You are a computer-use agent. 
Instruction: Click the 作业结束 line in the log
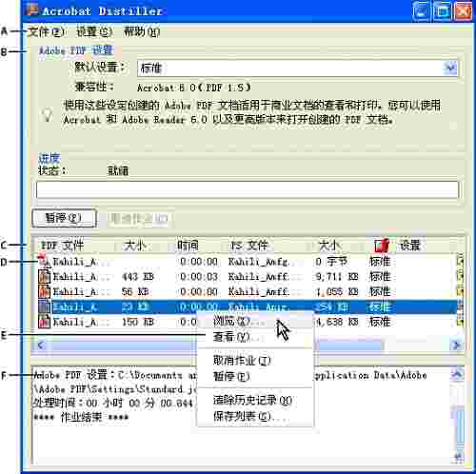click(81, 417)
